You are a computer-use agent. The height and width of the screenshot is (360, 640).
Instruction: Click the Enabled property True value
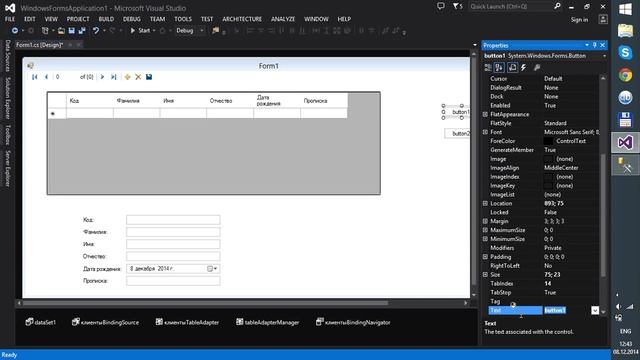coord(550,106)
